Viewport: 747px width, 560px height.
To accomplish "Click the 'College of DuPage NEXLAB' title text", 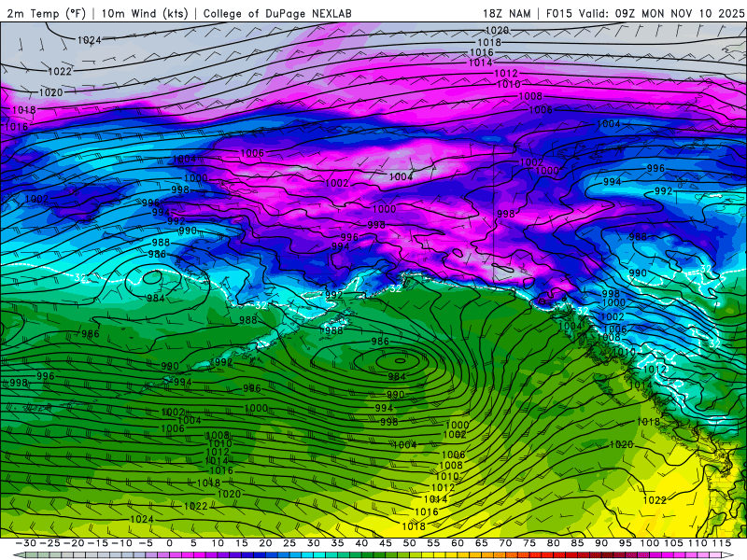I will coord(277,13).
